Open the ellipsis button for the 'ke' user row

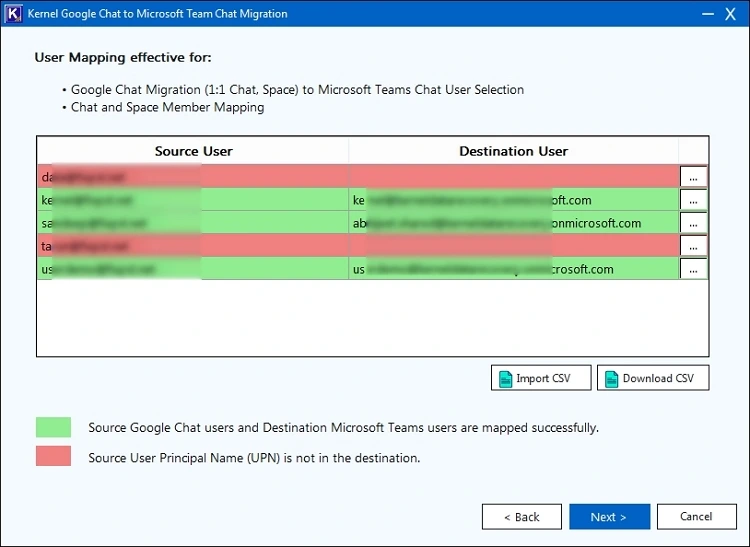(x=693, y=200)
